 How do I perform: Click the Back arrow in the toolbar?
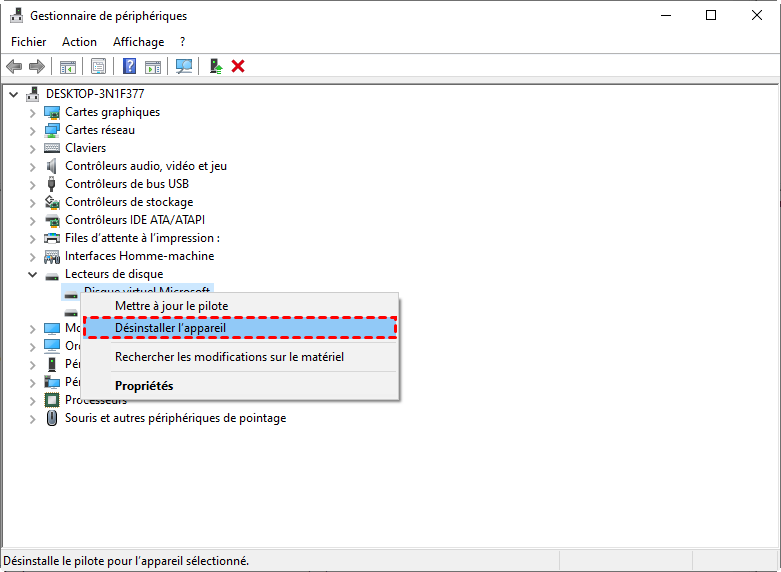pos(14,66)
